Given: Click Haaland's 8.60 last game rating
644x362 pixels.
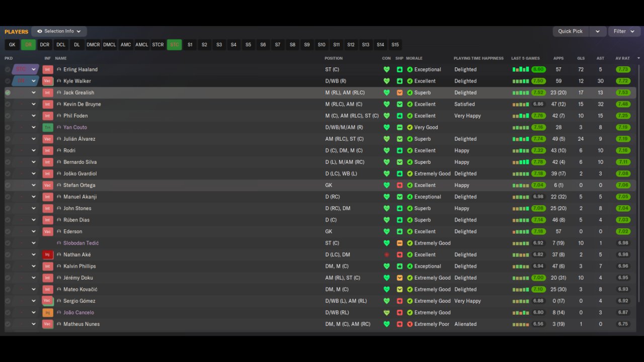Looking at the screenshot, I should point(538,69).
